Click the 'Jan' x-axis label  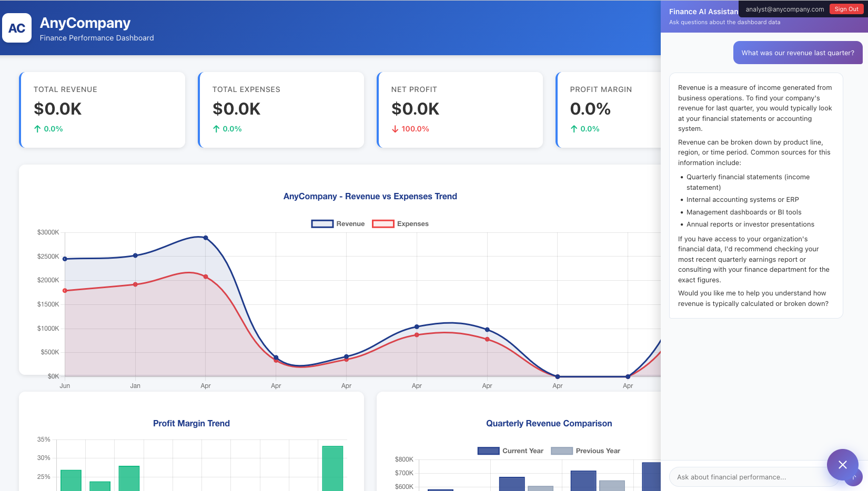click(135, 386)
